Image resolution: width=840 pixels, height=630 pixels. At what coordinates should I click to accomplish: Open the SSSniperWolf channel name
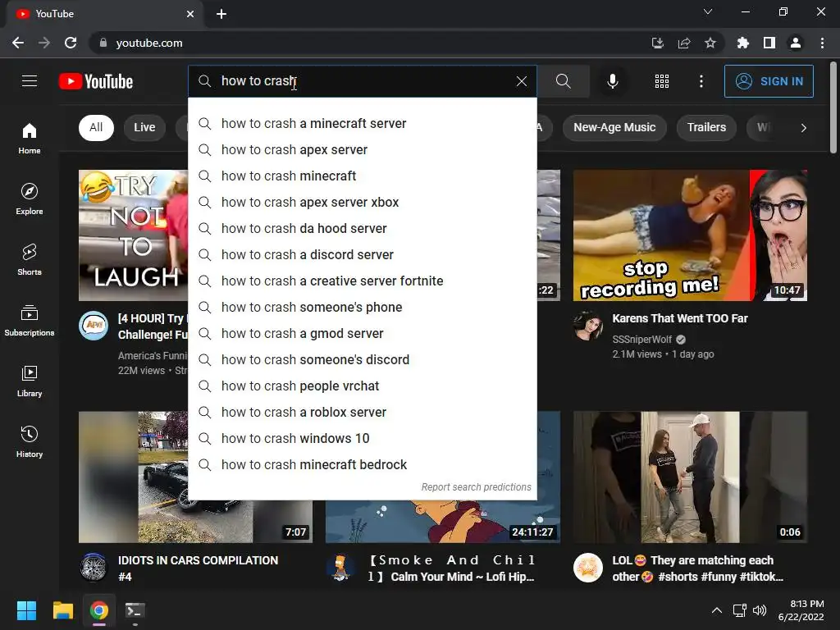[641, 339]
